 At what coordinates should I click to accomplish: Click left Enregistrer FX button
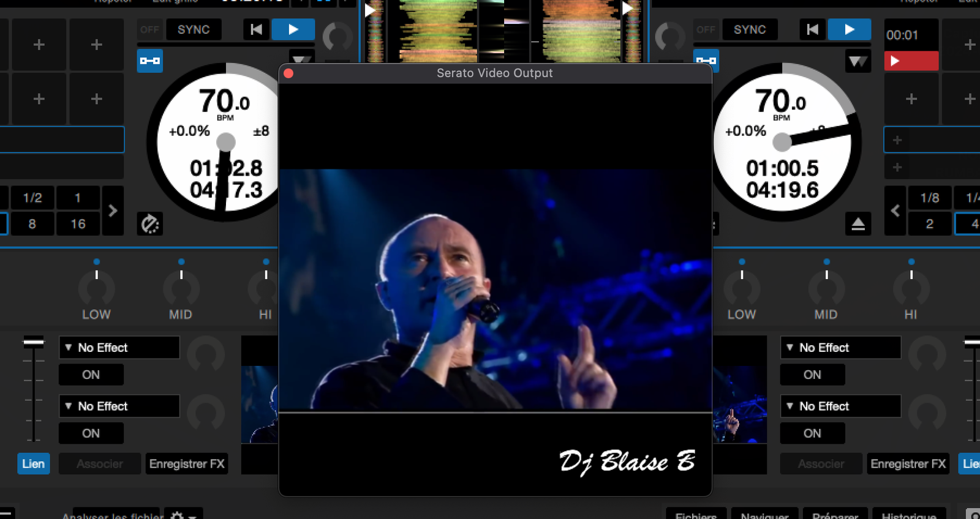187,464
